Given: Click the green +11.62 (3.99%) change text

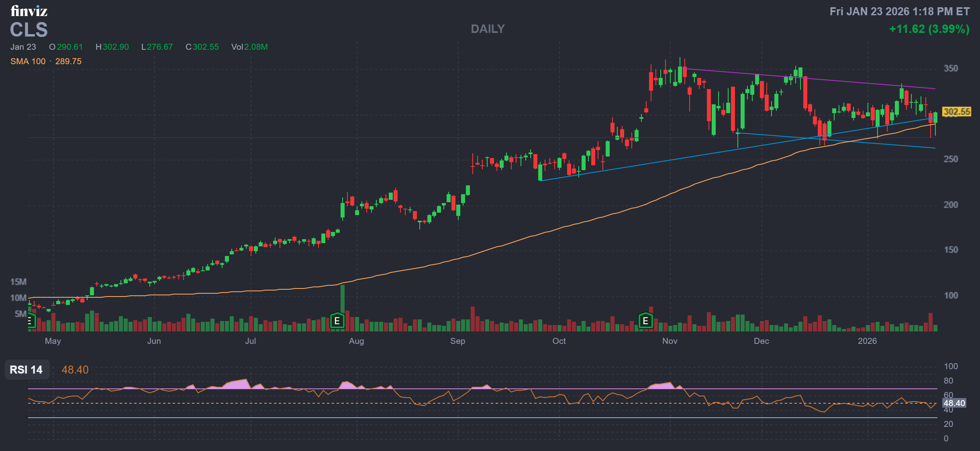Looking at the screenshot, I should 929,29.
